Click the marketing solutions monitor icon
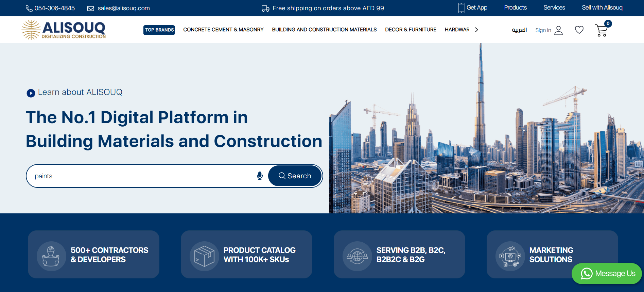644x292 pixels. click(510, 256)
